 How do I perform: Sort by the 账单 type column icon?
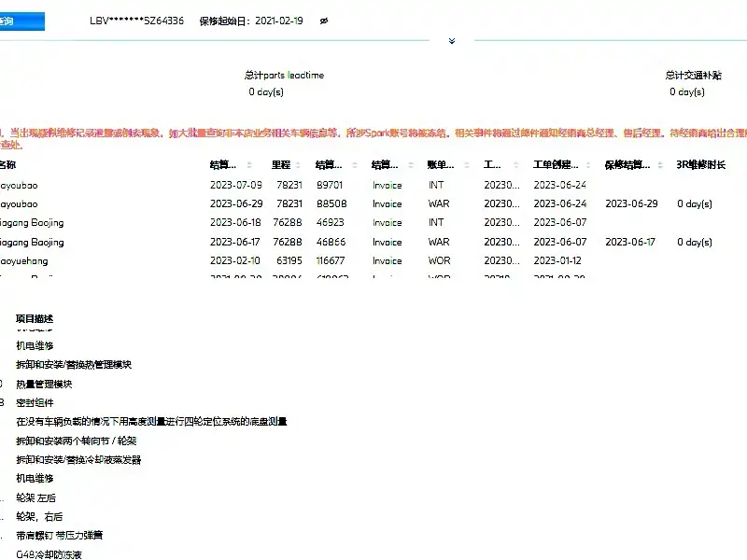click(466, 165)
